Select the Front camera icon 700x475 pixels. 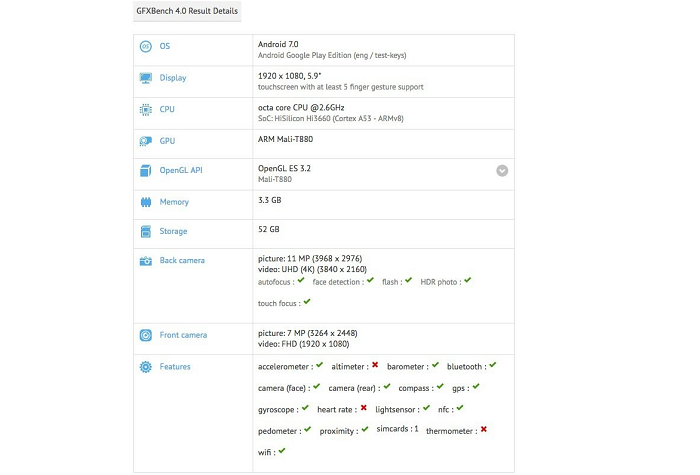[146, 335]
